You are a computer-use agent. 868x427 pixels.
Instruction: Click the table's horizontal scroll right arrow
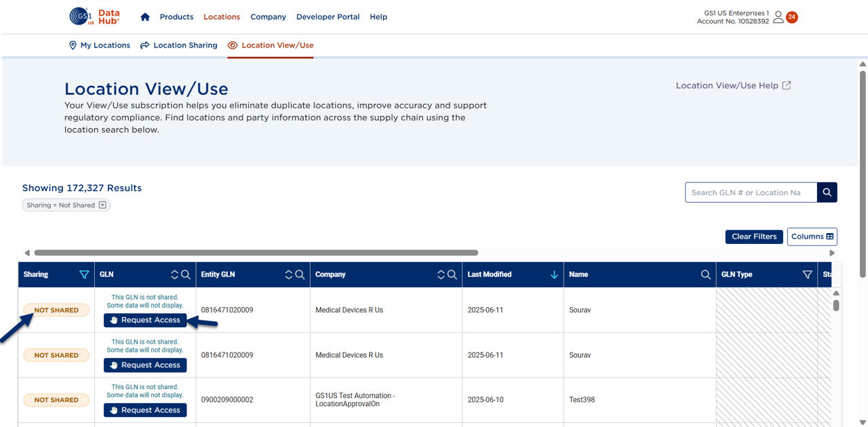click(x=832, y=253)
